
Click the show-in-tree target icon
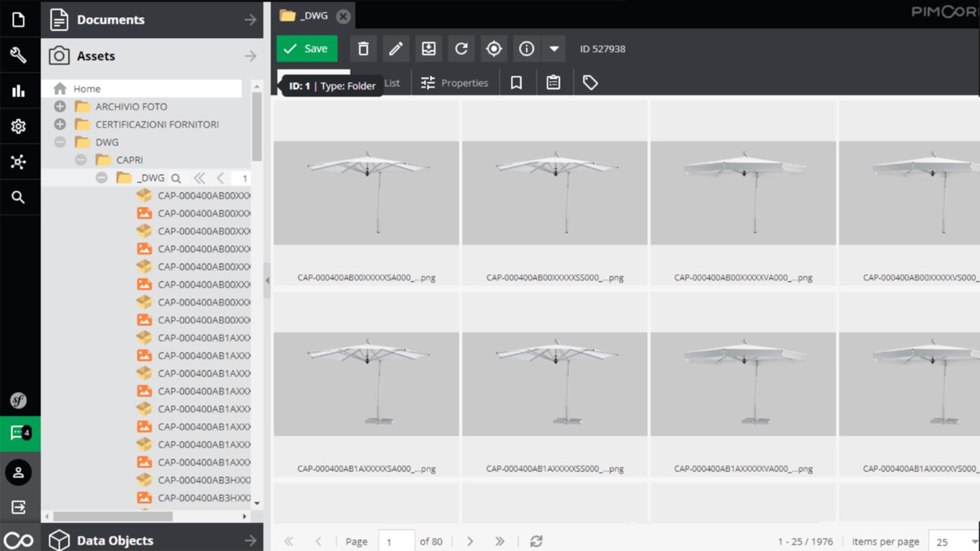point(494,49)
